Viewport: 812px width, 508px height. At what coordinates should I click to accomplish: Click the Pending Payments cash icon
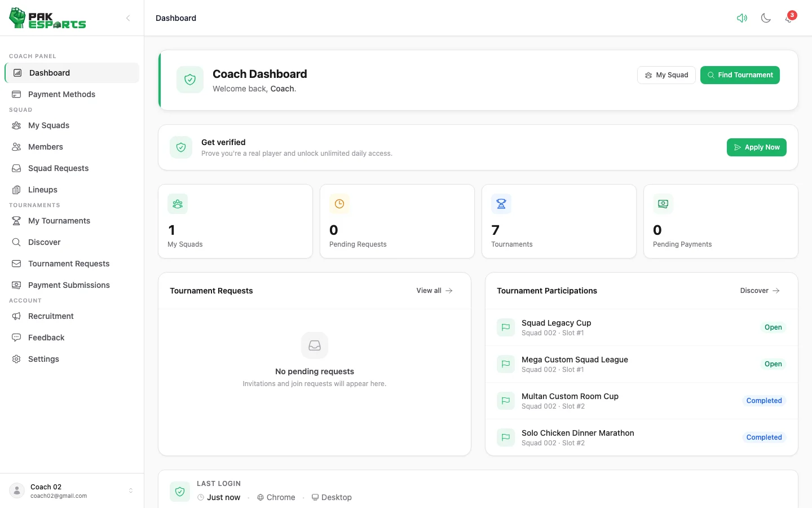(663, 204)
